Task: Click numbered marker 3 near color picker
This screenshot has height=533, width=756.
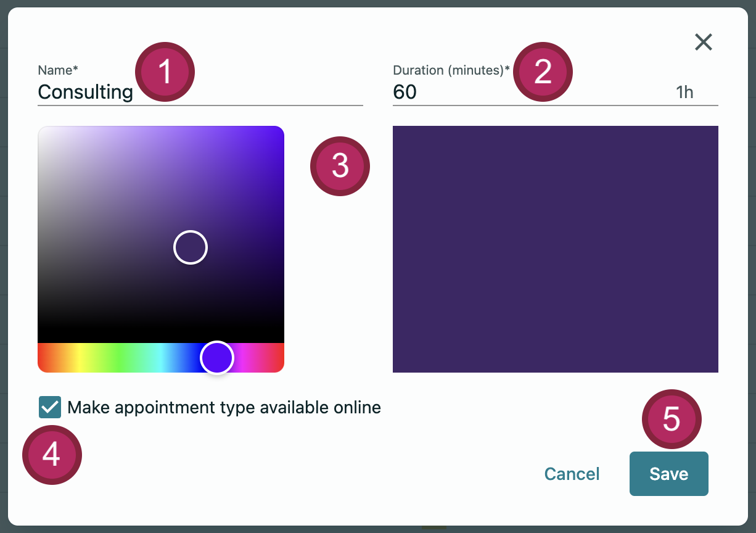Action: tap(340, 166)
